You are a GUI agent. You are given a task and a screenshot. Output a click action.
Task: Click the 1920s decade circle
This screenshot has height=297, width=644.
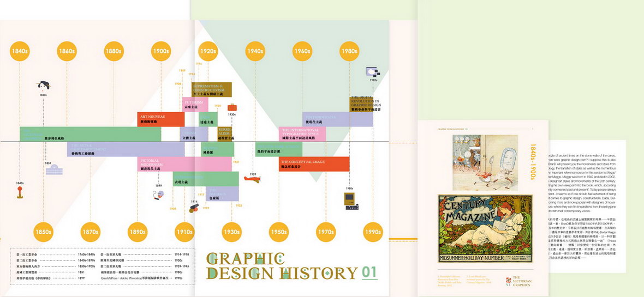point(208,51)
